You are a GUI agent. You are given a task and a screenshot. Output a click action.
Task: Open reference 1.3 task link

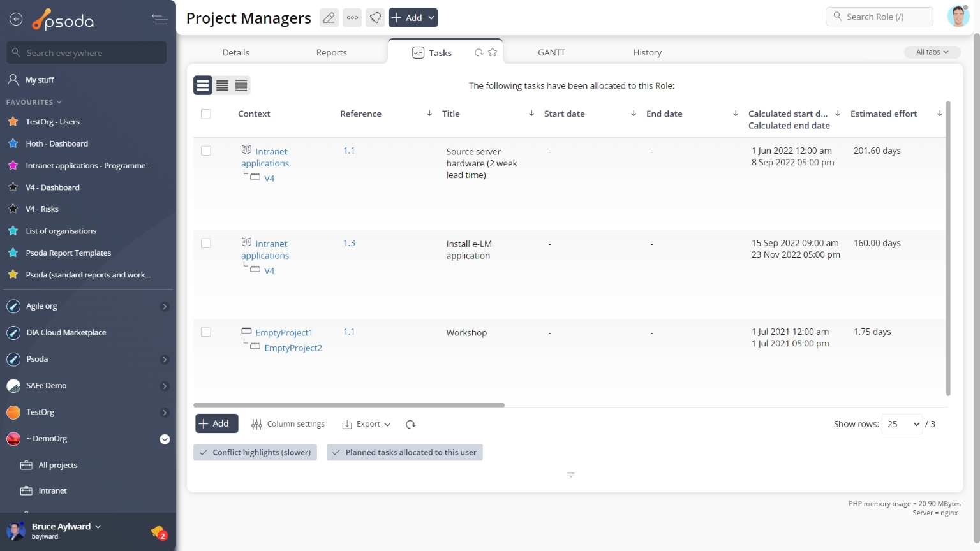tap(349, 243)
